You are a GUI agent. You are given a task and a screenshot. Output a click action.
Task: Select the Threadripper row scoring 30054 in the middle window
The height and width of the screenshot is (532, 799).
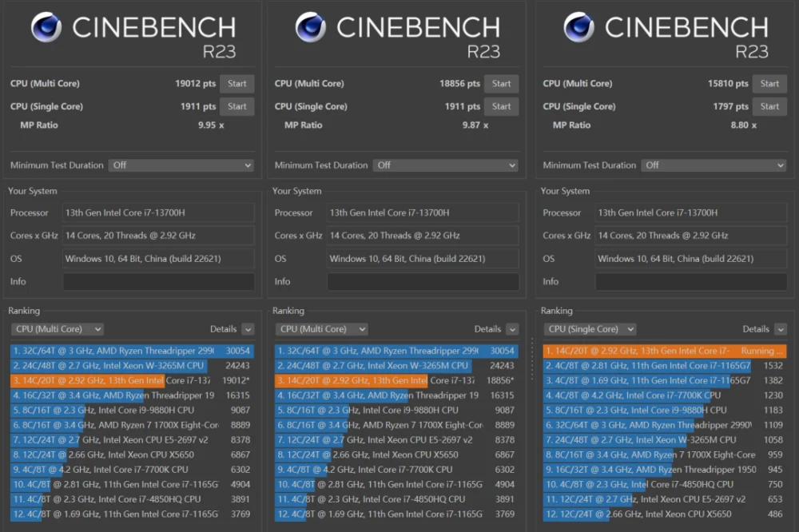pos(396,351)
